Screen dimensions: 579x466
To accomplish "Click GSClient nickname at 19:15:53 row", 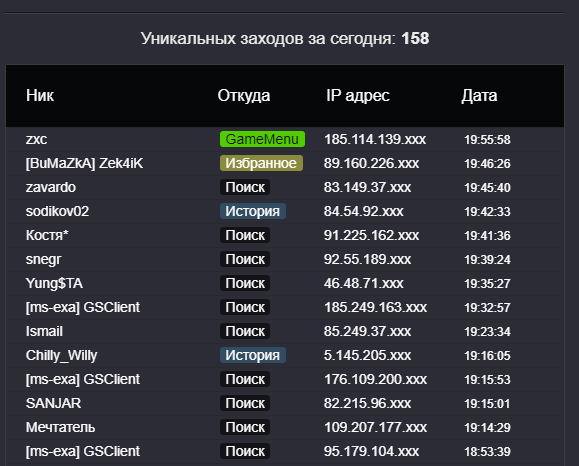I will [83, 379].
